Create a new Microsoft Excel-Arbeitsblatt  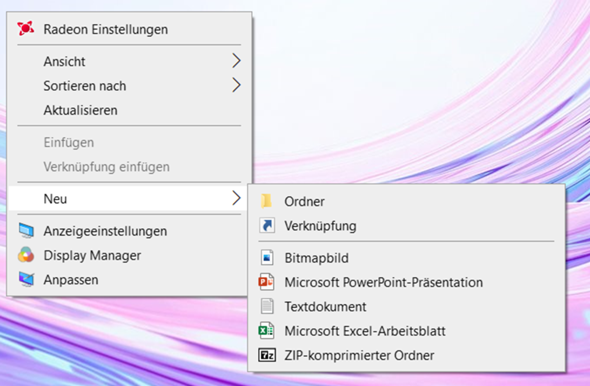tap(406, 331)
